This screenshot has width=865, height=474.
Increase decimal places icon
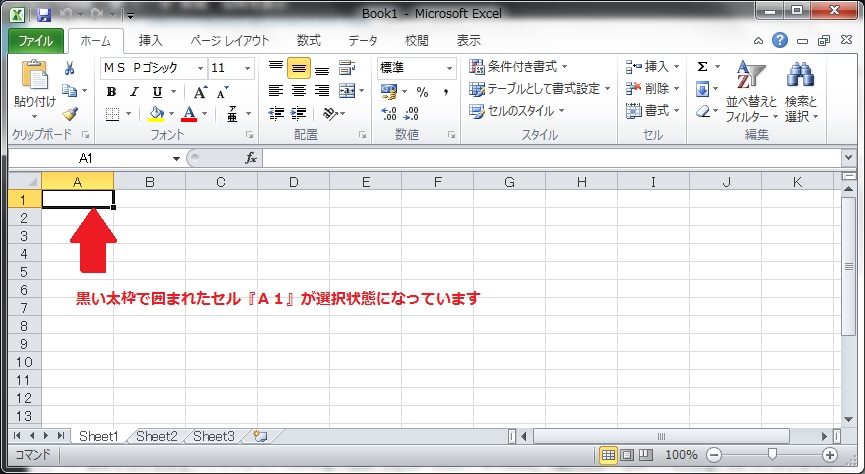[389, 114]
